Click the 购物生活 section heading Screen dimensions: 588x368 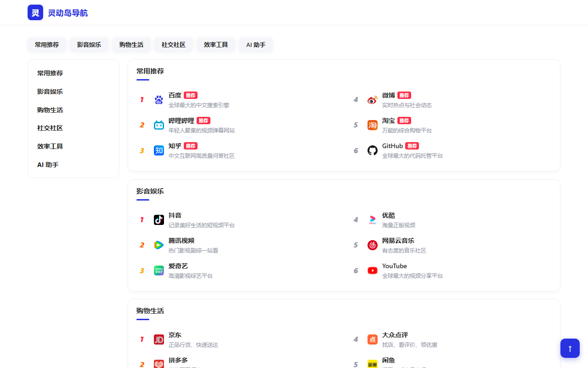[150, 311]
